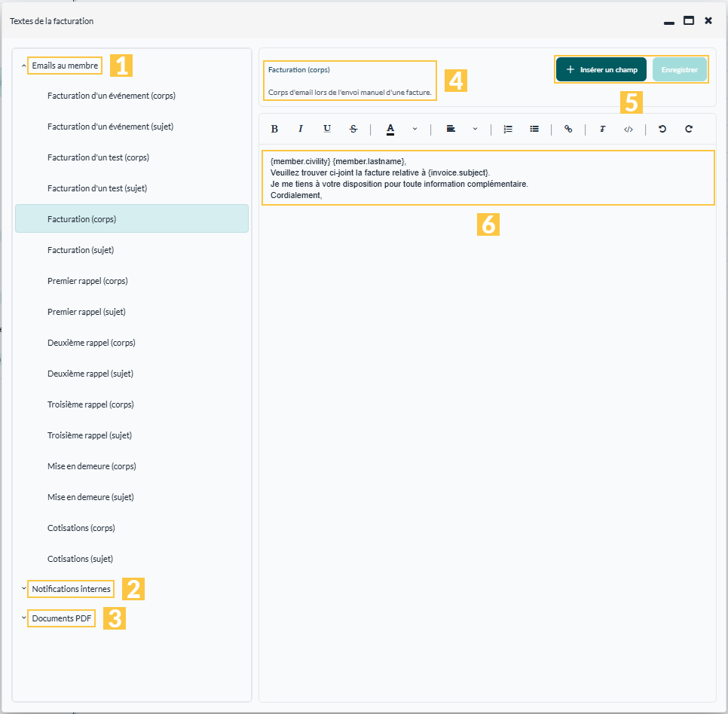Select Cotisations (sujet)
This screenshot has height=714, width=728.
tap(132, 559)
